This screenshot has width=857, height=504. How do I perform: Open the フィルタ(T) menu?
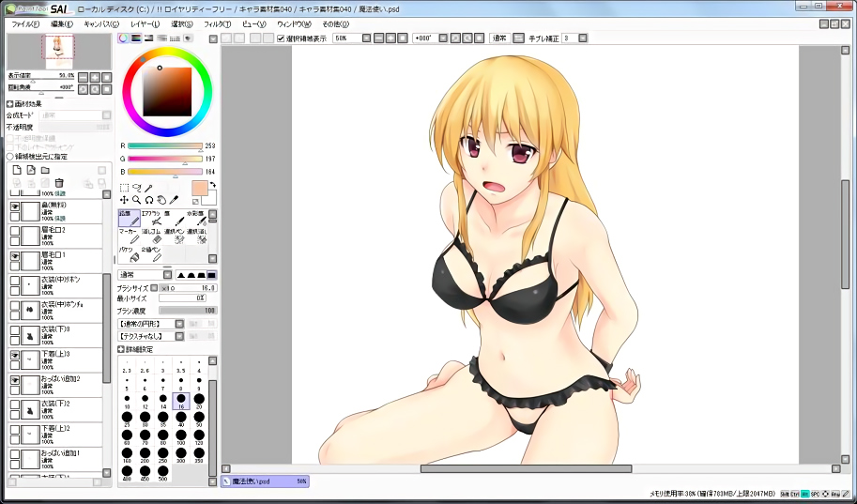click(216, 23)
